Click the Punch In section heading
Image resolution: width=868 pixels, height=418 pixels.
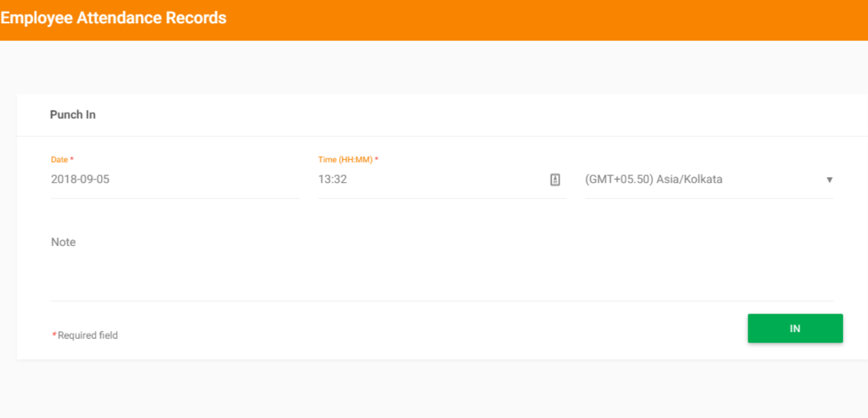[x=73, y=114]
